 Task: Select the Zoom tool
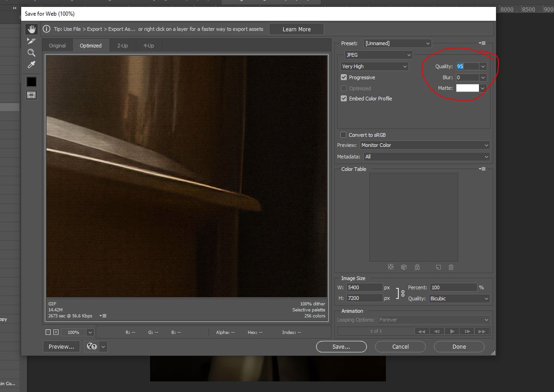tap(31, 53)
